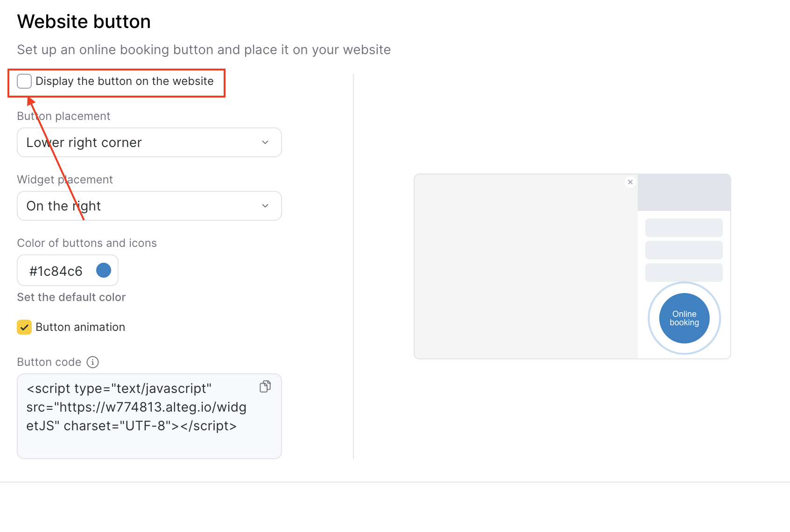Viewport: 790px width, 532px height.
Task: Enable Display the button on the website checkbox
Action: click(x=24, y=81)
